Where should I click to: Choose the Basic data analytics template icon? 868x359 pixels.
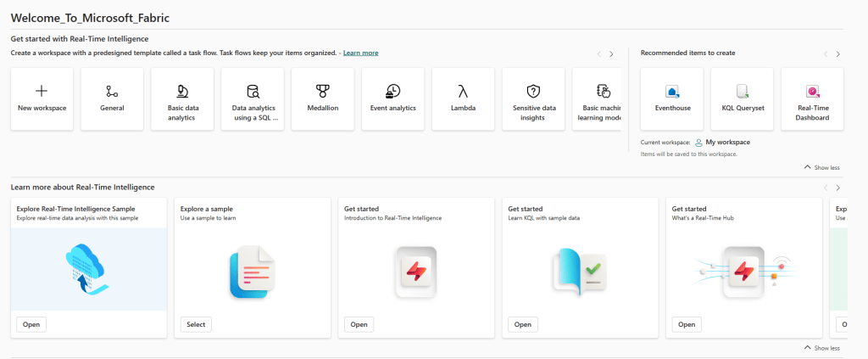182,91
